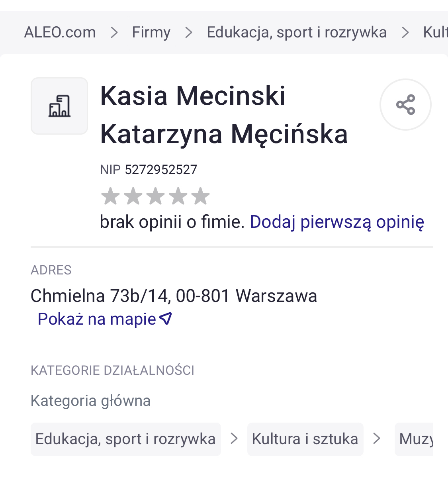
Task: Go to the Firmy breadcrumb
Action: pyautogui.click(x=151, y=32)
